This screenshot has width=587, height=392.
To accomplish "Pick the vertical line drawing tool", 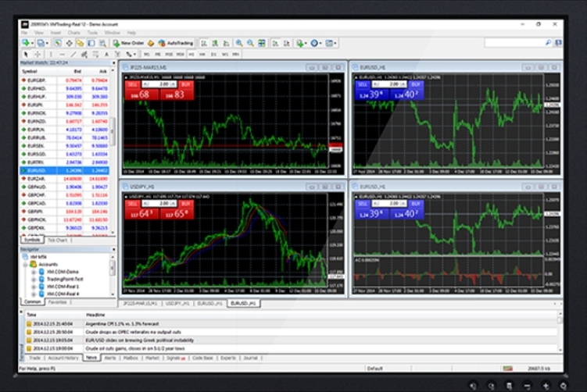I will click(51, 54).
